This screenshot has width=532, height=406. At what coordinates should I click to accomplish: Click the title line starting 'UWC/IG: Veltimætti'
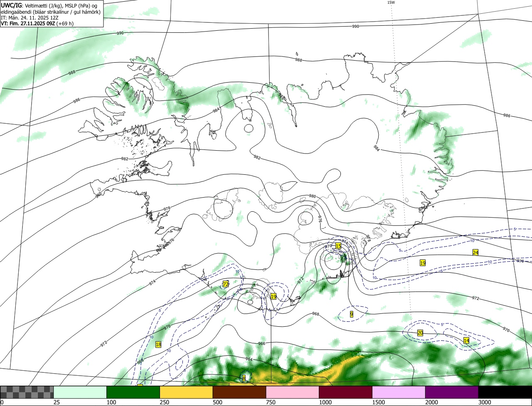tap(49, 6)
